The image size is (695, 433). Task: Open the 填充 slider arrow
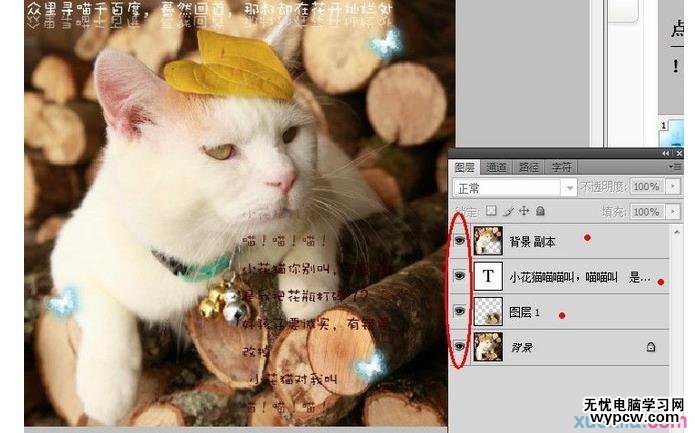(x=673, y=212)
